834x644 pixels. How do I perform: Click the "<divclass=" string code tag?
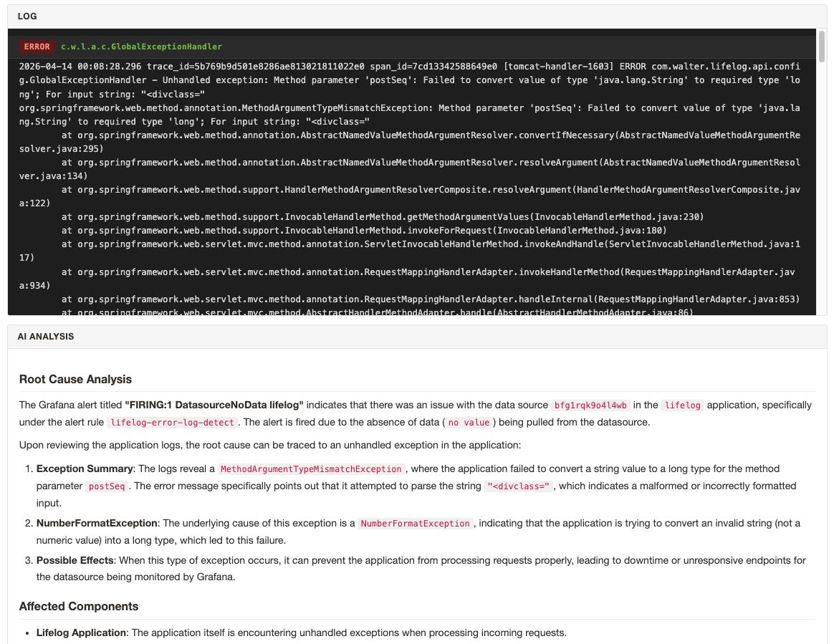point(518,486)
